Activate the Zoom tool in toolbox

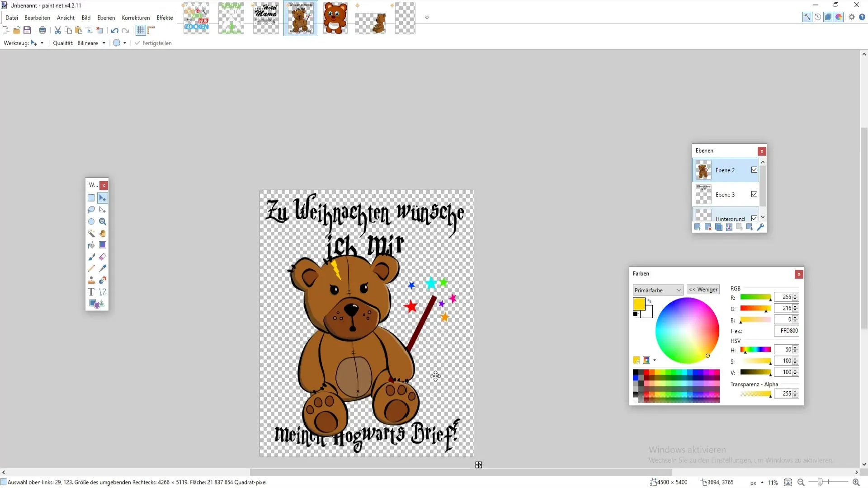tap(103, 221)
